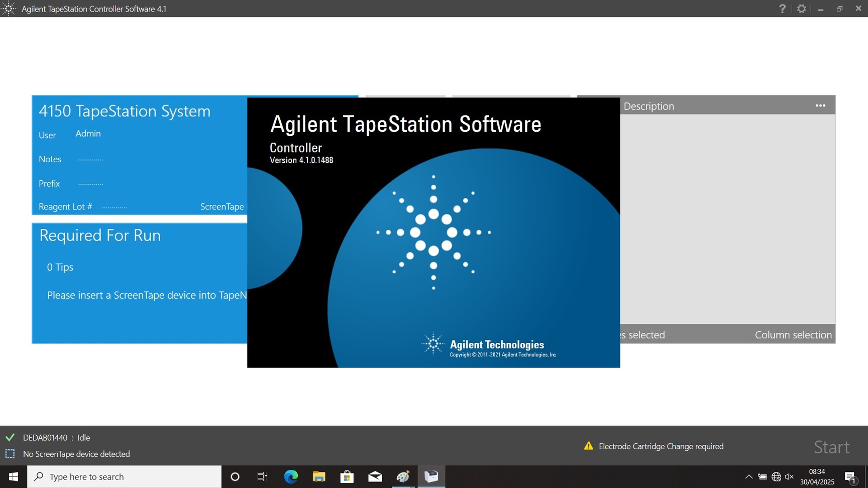This screenshot has width=868, height=488.
Task: Open File Explorer from the taskbar
Action: tap(319, 476)
